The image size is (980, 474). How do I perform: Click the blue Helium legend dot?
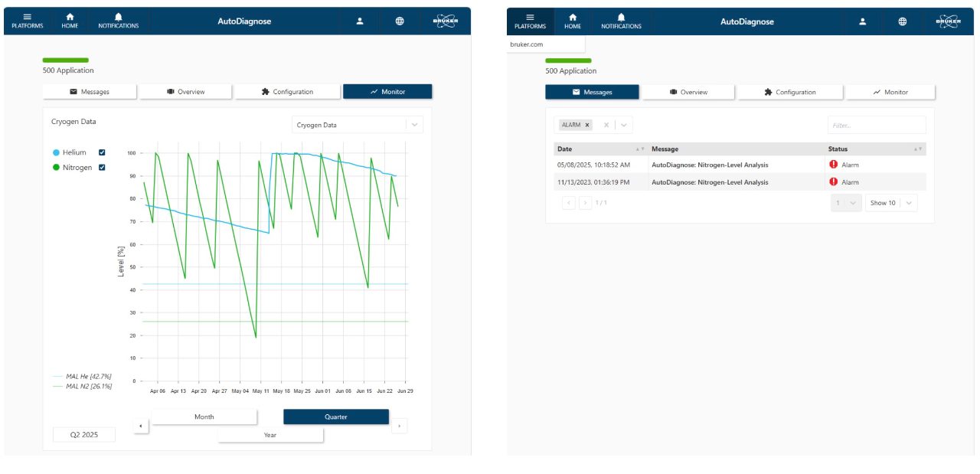pos(56,152)
